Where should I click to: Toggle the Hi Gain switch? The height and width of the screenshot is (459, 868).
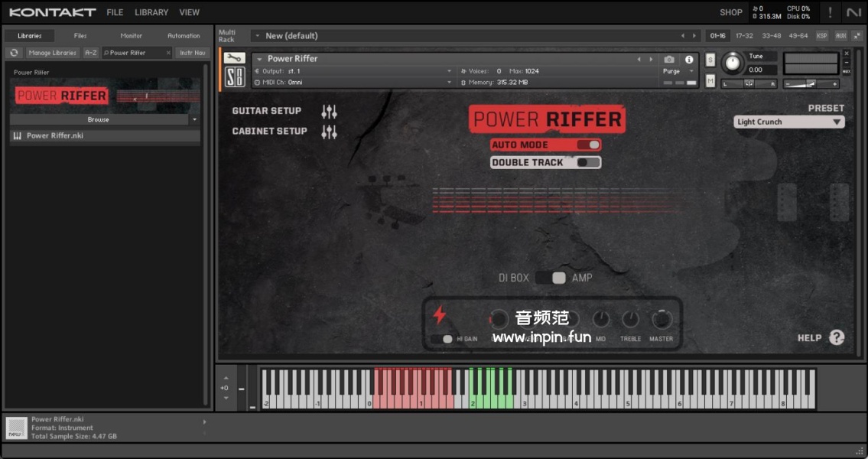tap(442, 339)
